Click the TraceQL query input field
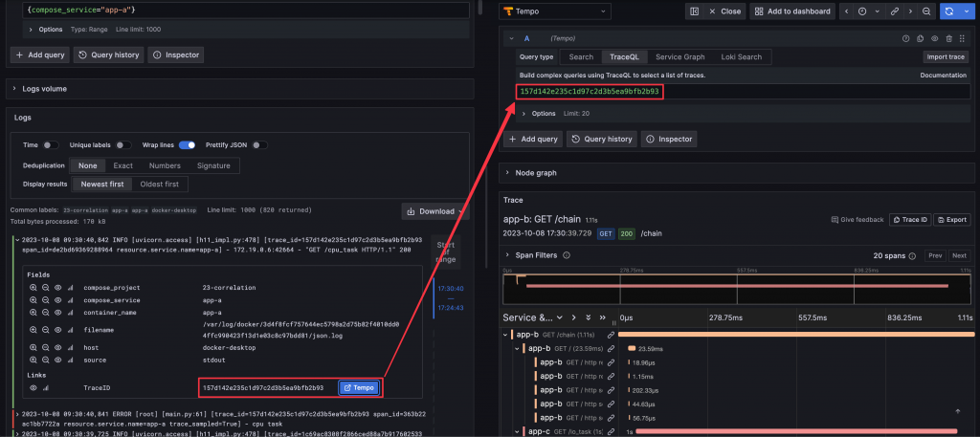Image resolution: width=980 pixels, height=437 pixels. [744, 92]
